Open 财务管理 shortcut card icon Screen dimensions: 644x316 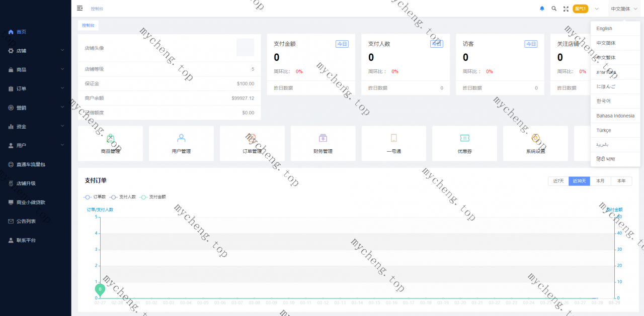click(x=323, y=138)
